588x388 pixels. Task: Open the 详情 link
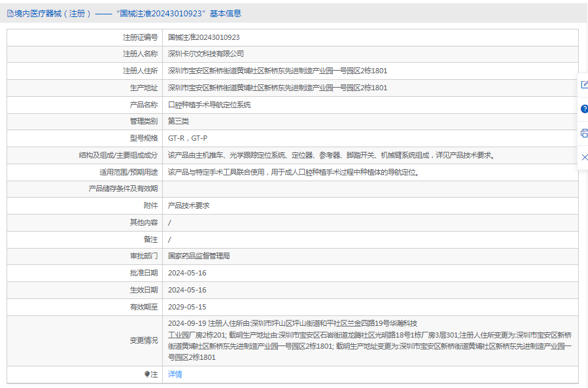175,374
